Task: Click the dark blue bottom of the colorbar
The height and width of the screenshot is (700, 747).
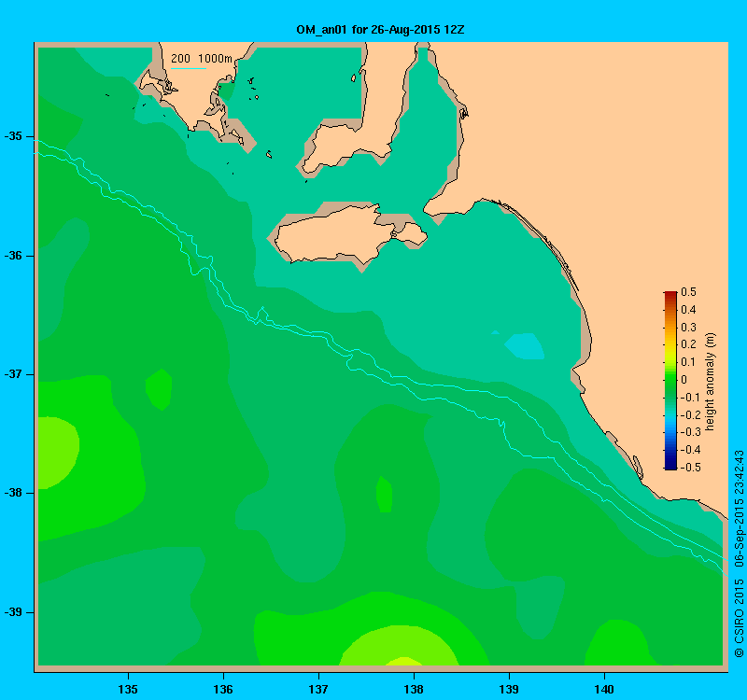Action: pyautogui.click(x=670, y=466)
